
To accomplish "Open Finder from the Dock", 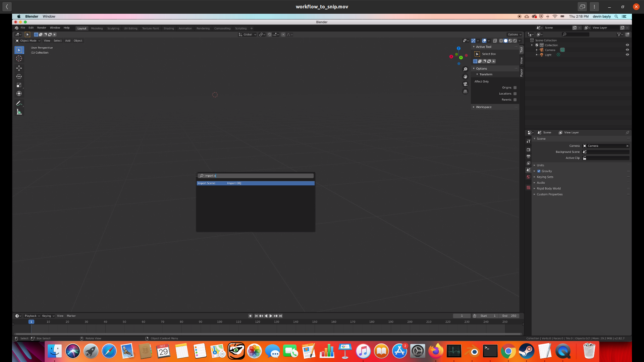I will coord(55,351).
